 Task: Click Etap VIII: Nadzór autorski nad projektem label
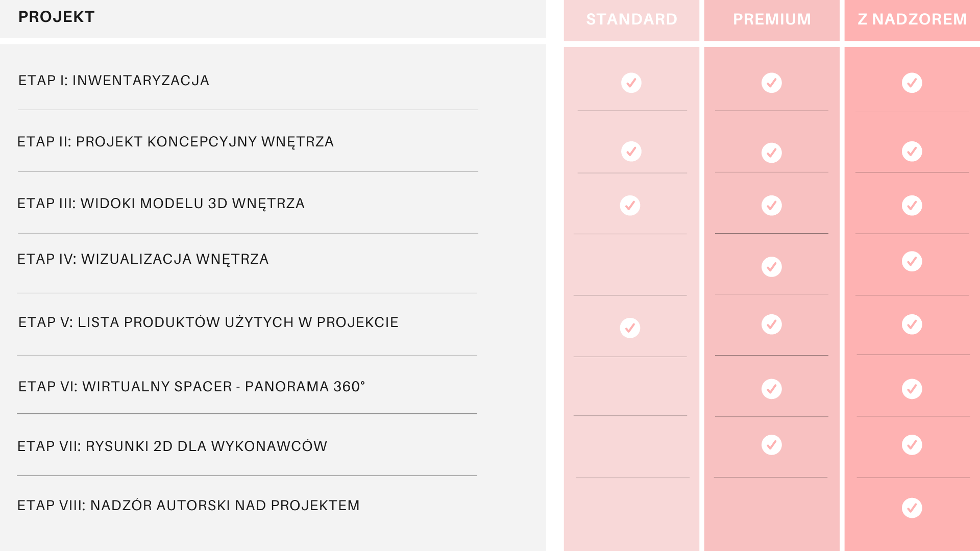(x=188, y=506)
